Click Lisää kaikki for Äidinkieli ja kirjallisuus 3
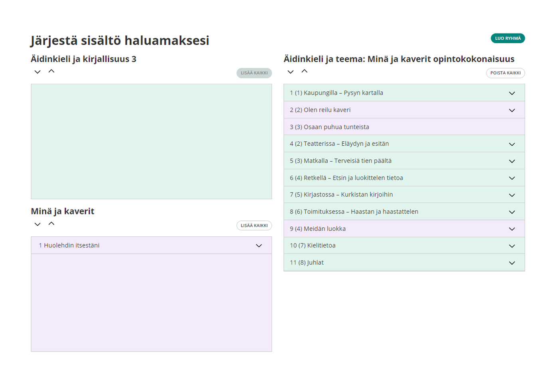Screen dimensions: 556x392 (x=254, y=73)
